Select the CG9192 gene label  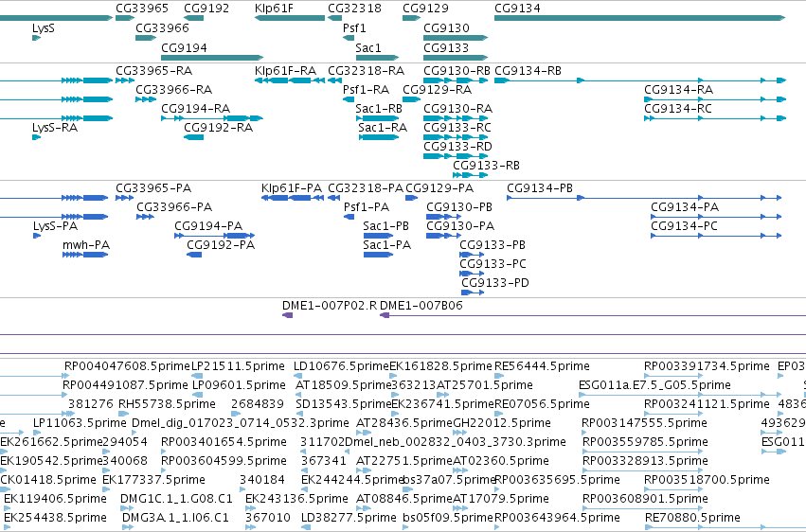pyautogui.click(x=206, y=9)
